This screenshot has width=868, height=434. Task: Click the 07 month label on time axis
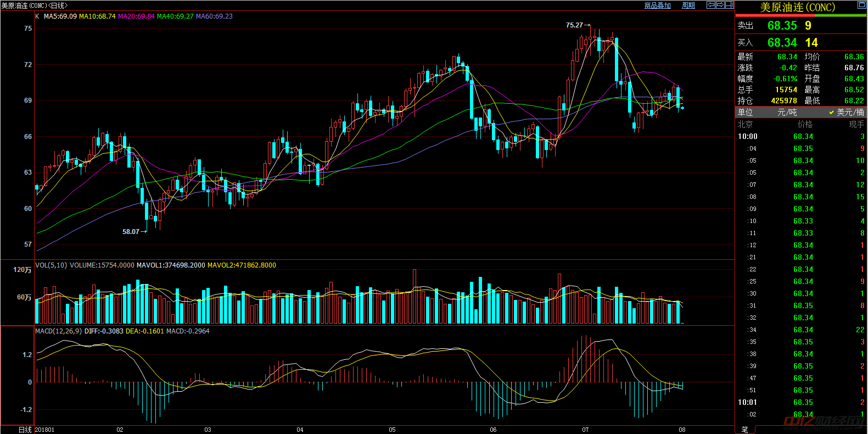pyautogui.click(x=585, y=430)
